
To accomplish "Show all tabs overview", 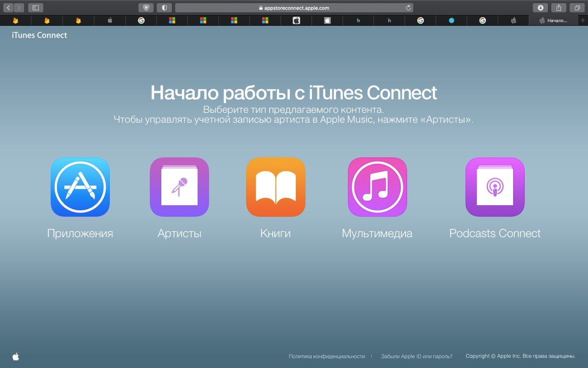I will tap(577, 7).
